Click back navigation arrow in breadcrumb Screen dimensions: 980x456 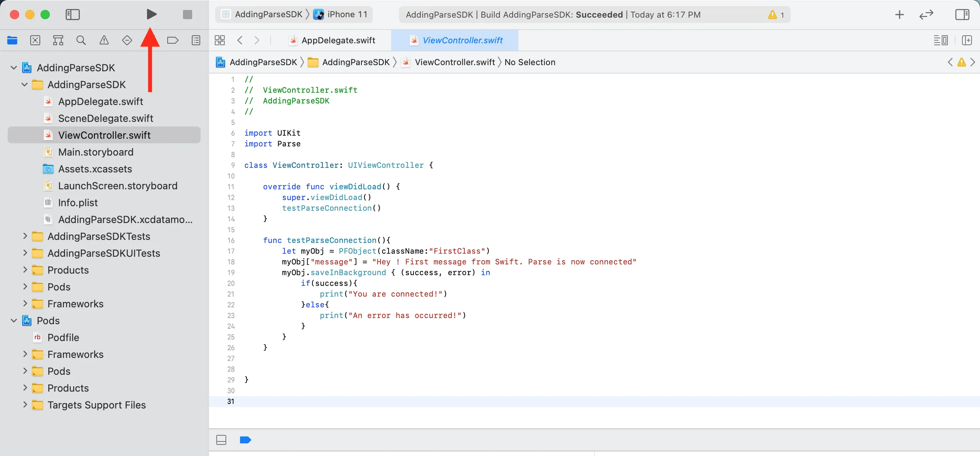click(x=239, y=39)
